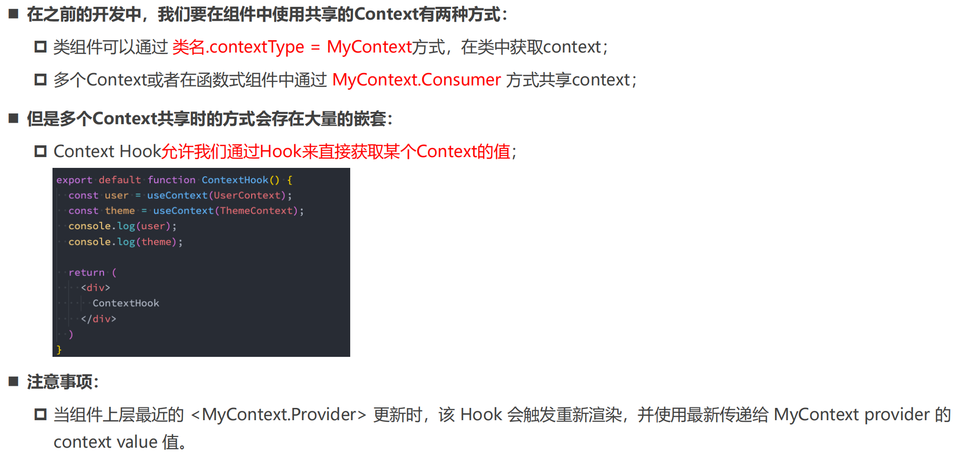Click the filled square bullet before 注意事项
This screenshot has width=980, height=457.
[14, 381]
